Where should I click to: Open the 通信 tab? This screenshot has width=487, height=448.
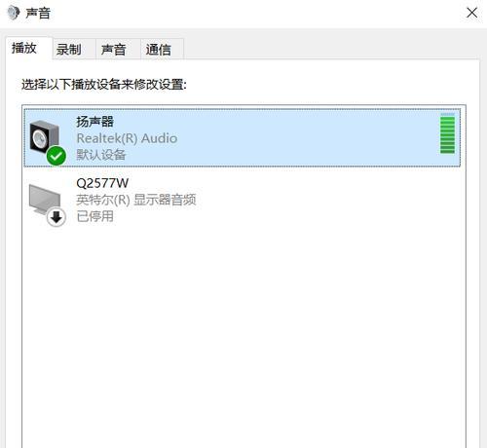pos(158,50)
